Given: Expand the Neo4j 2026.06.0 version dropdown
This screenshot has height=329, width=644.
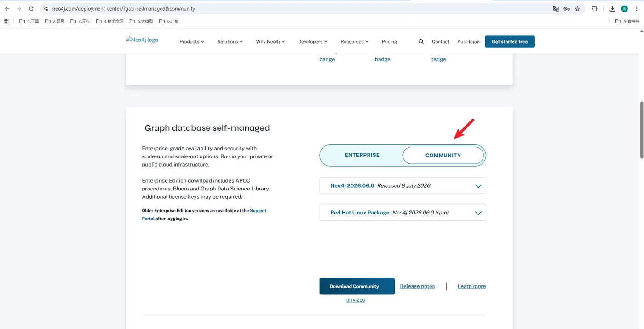Looking at the screenshot, I should point(402,185).
